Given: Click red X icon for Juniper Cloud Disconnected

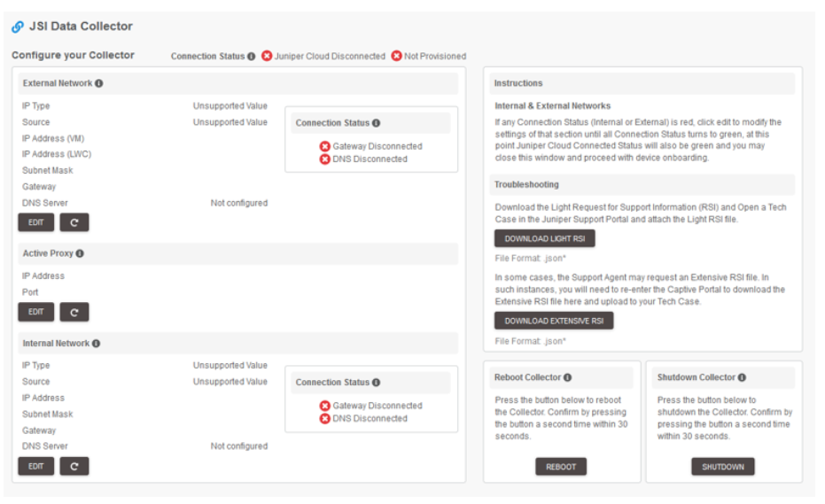Looking at the screenshot, I should 267,56.
